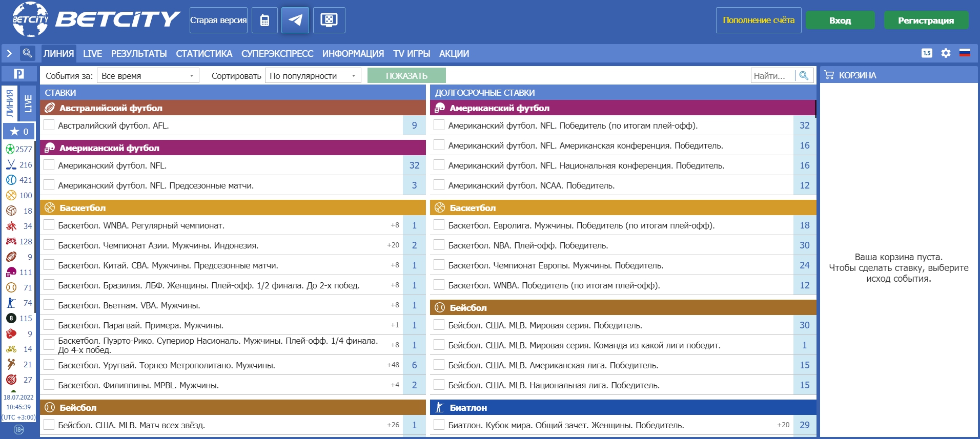Check the Баскетбол. NBA. Плей-офф. Победитель checkbox
This screenshot has width=980, height=439.
coord(439,245)
